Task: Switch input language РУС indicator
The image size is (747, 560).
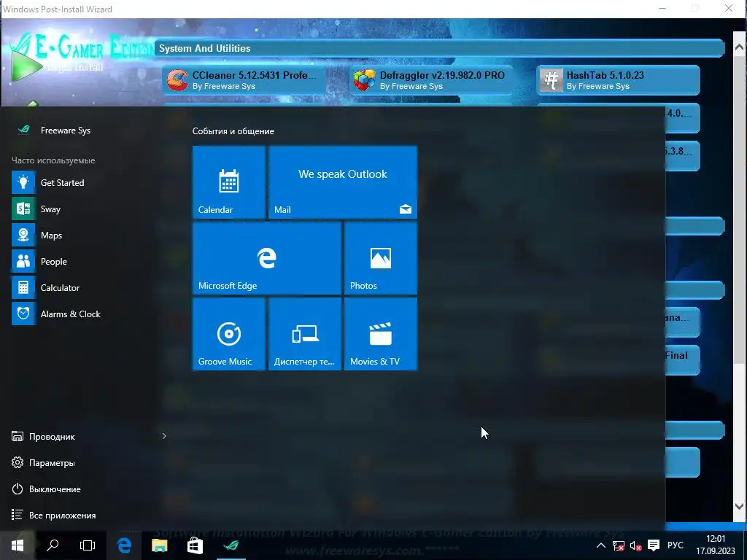Action: pyautogui.click(x=675, y=545)
